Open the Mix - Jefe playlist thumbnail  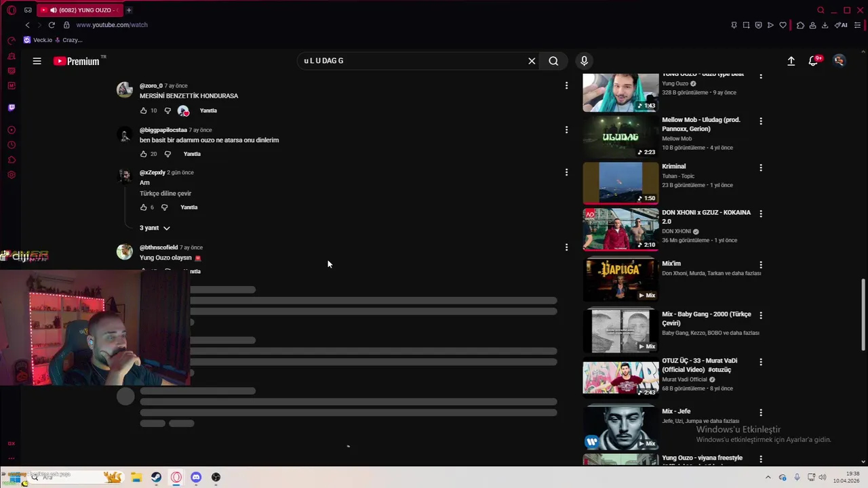click(x=620, y=427)
